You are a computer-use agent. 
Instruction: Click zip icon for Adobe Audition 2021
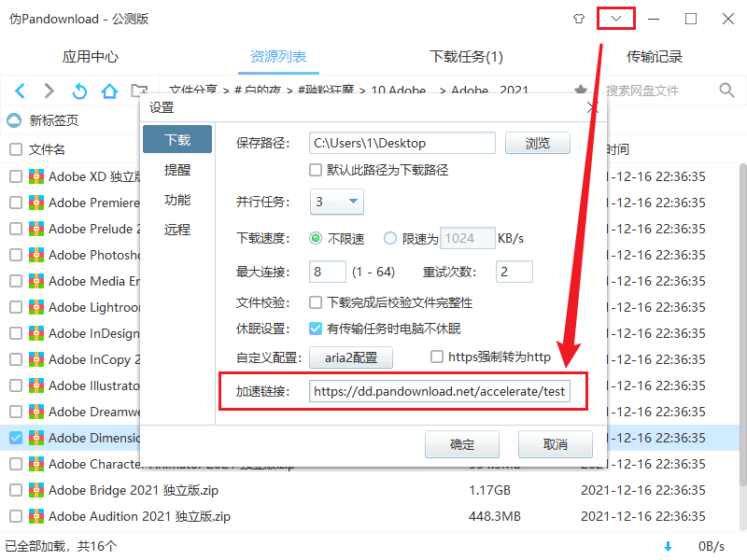pos(36,516)
